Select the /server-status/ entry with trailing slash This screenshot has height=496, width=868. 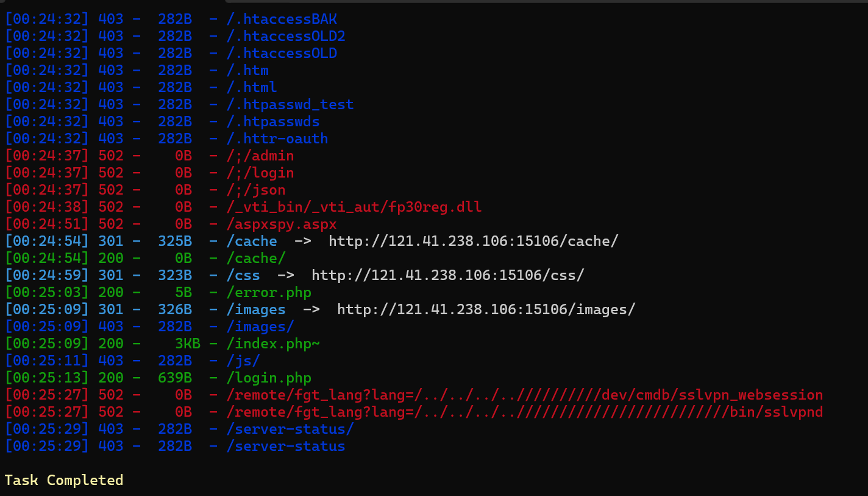[x=290, y=429]
